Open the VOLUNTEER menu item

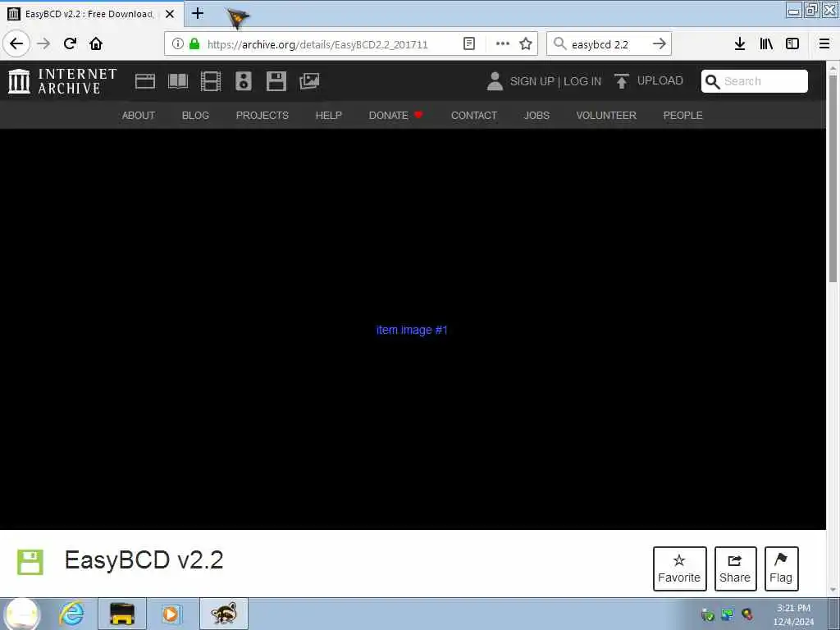pos(606,115)
